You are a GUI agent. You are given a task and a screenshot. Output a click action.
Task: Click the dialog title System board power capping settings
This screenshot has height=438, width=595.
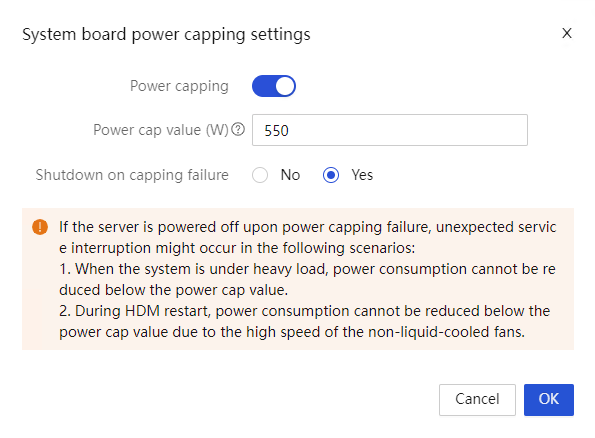point(166,35)
